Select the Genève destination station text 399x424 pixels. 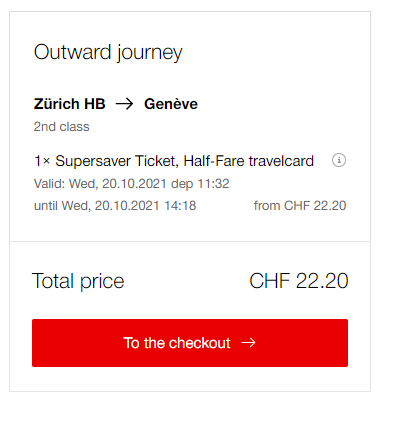(171, 104)
